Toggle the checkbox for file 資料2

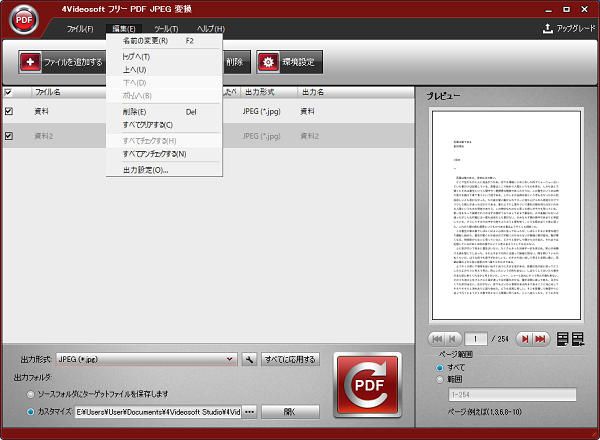tap(9, 135)
